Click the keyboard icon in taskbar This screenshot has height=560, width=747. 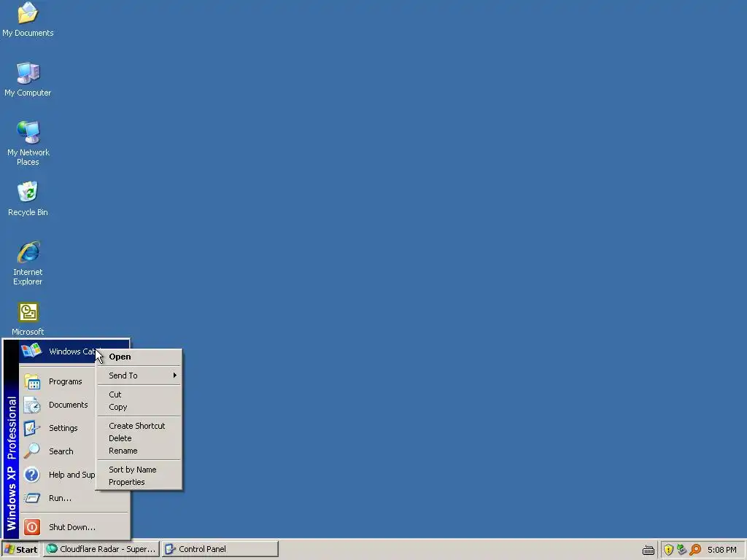click(x=649, y=551)
